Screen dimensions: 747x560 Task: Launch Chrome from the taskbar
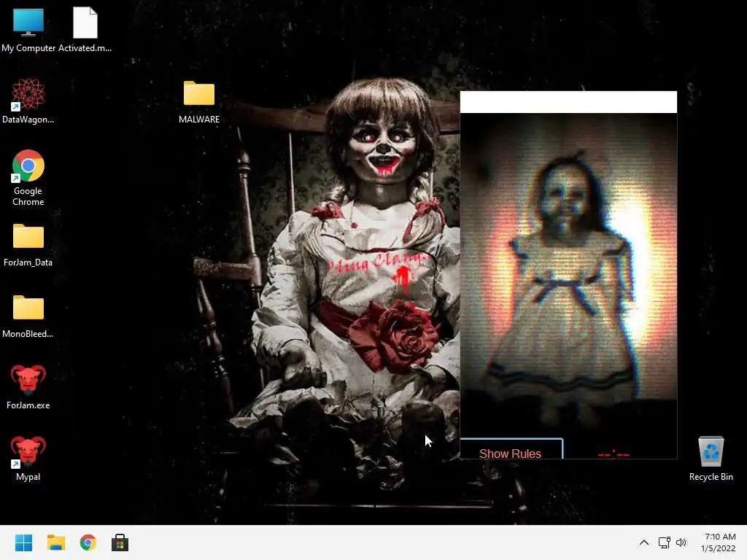88,542
